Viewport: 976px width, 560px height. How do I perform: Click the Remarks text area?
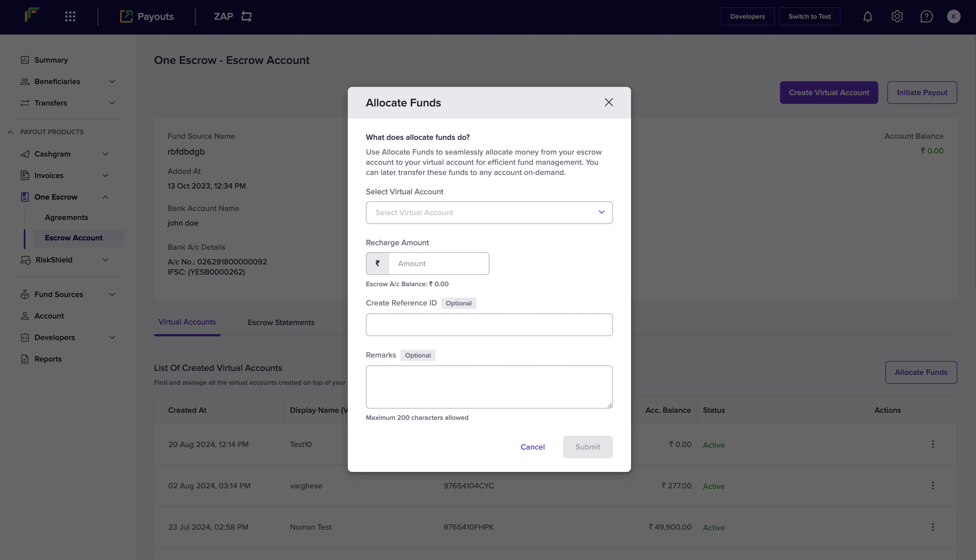coord(489,386)
